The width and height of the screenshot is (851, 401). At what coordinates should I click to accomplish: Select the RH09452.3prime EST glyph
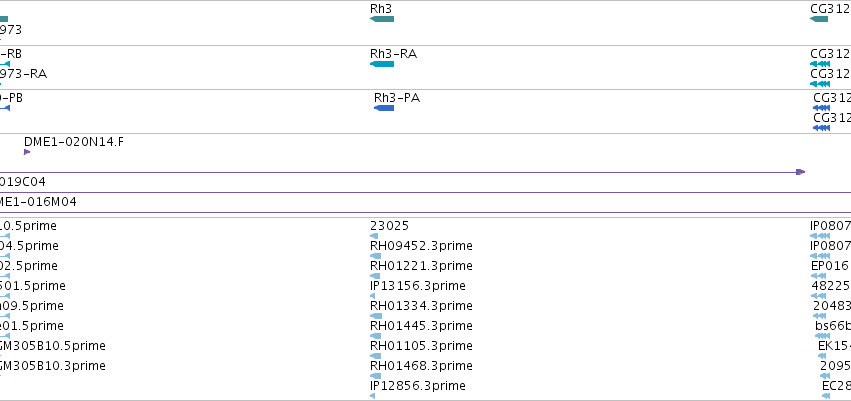(x=375, y=256)
